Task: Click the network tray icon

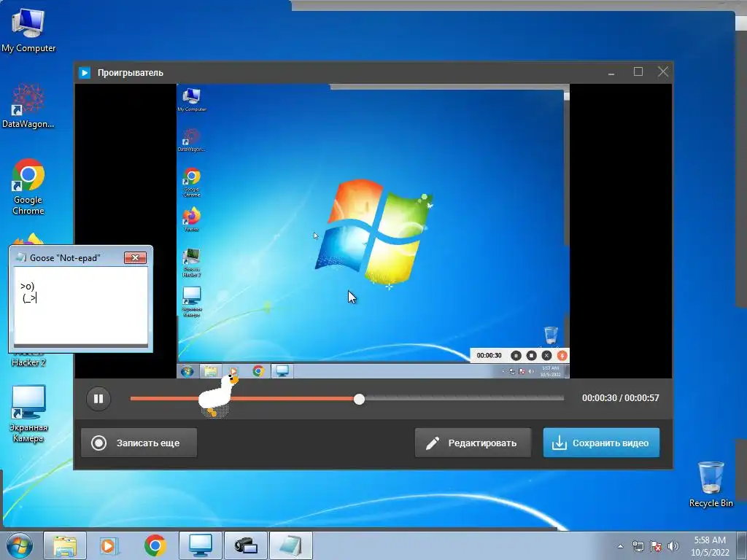Action: pyautogui.click(x=638, y=546)
